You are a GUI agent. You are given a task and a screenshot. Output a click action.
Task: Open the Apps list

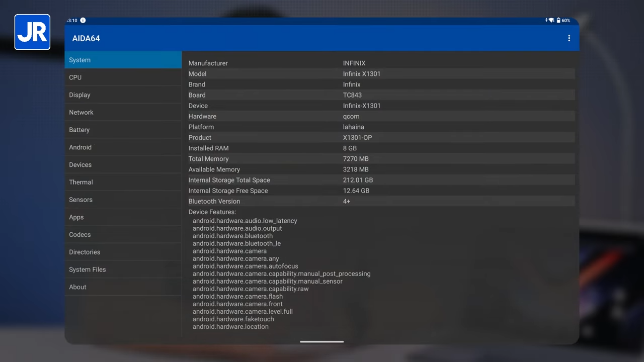coord(123,217)
